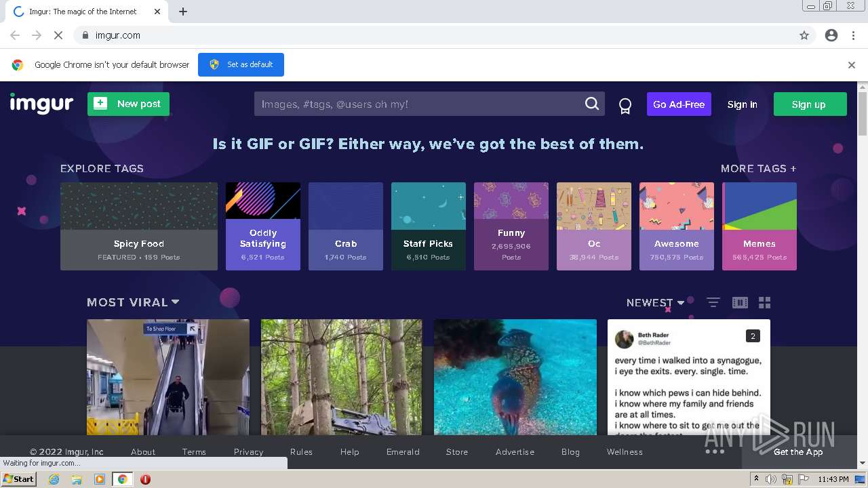
Task: Open the Windows Start menu
Action: [18, 479]
